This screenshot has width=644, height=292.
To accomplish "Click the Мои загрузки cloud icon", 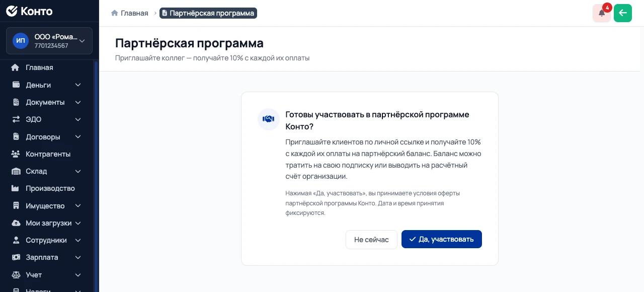I will coord(16,223).
